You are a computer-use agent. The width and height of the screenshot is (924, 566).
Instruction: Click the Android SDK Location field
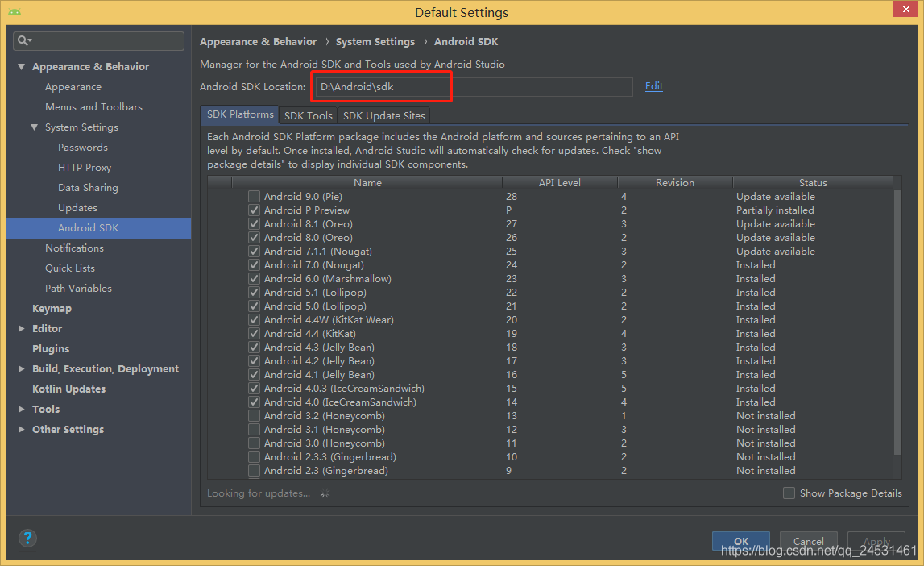coord(474,86)
